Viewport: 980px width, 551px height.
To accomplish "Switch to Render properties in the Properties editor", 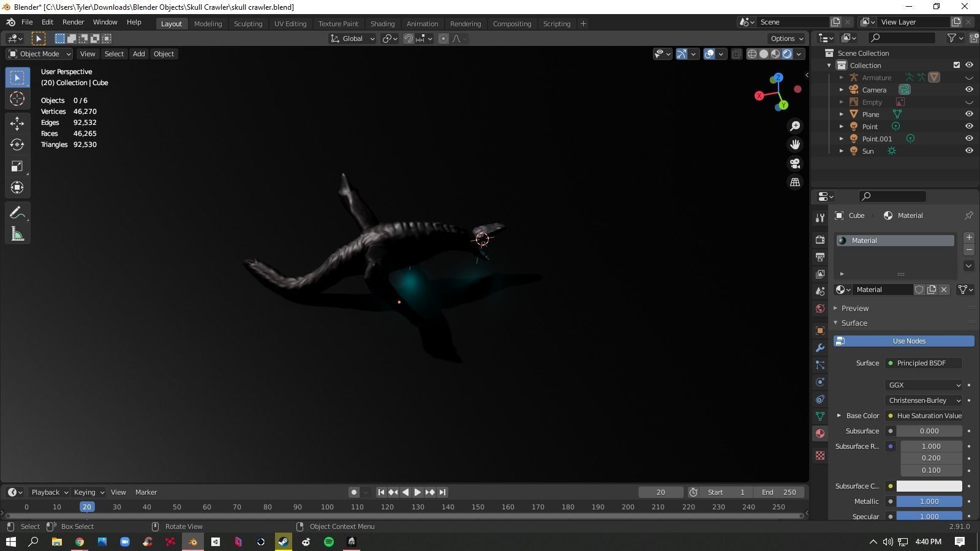I will tap(820, 240).
